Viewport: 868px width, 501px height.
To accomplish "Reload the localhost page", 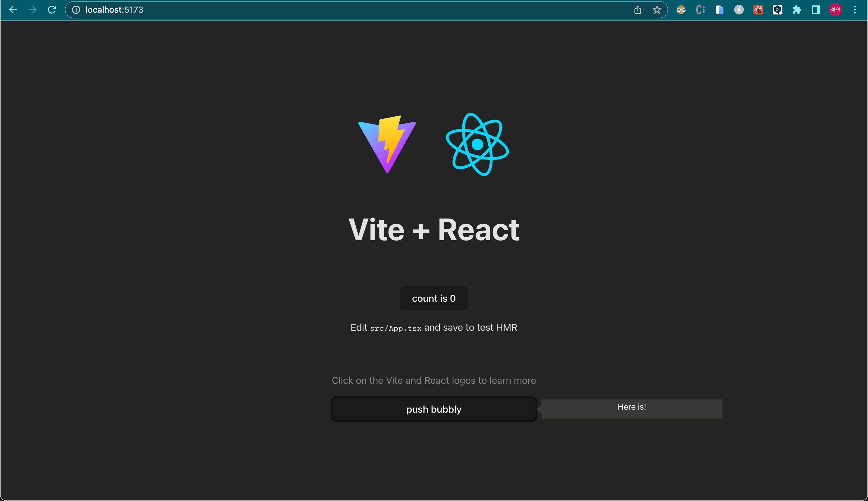I will (52, 10).
